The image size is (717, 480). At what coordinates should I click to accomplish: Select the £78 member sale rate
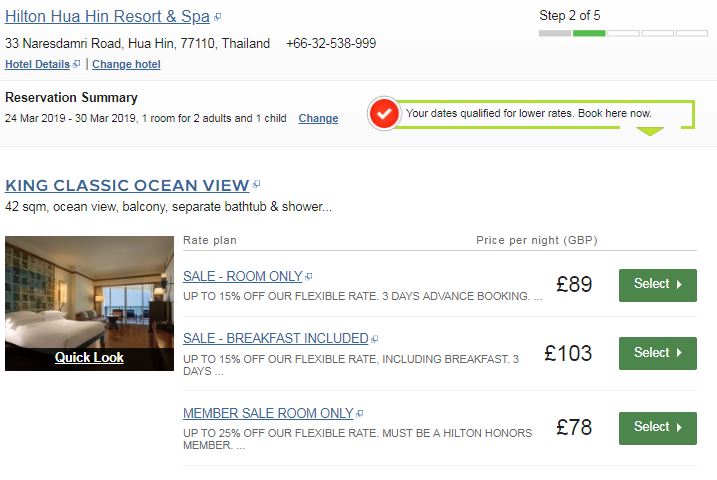tap(657, 427)
